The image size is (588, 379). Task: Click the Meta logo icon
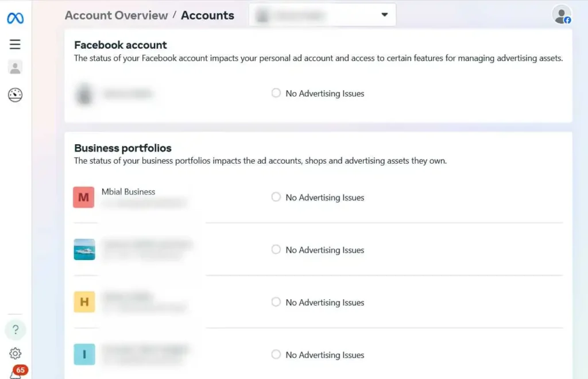coord(16,18)
